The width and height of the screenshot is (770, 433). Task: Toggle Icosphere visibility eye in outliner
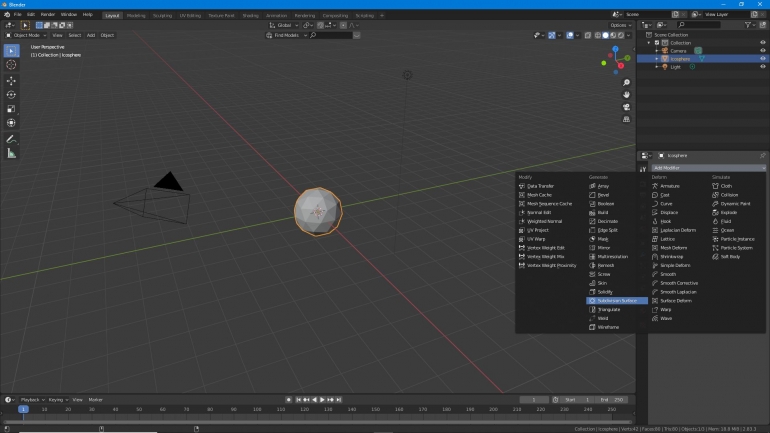pos(762,58)
